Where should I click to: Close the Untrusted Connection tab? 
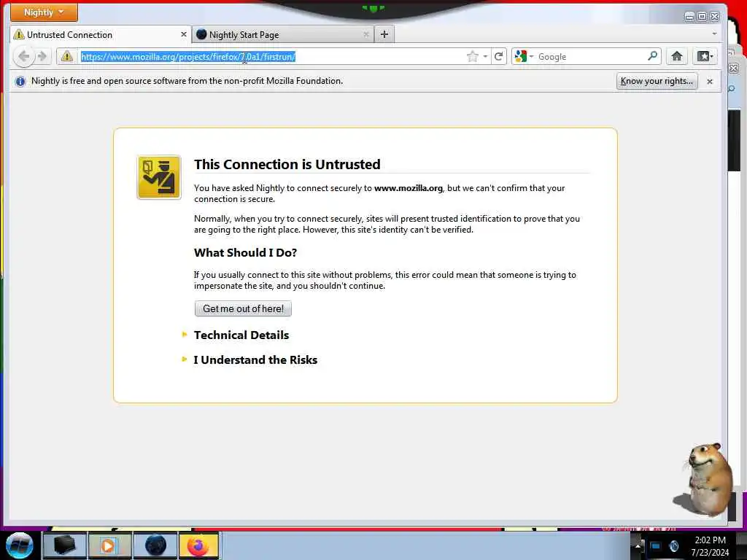click(183, 34)
